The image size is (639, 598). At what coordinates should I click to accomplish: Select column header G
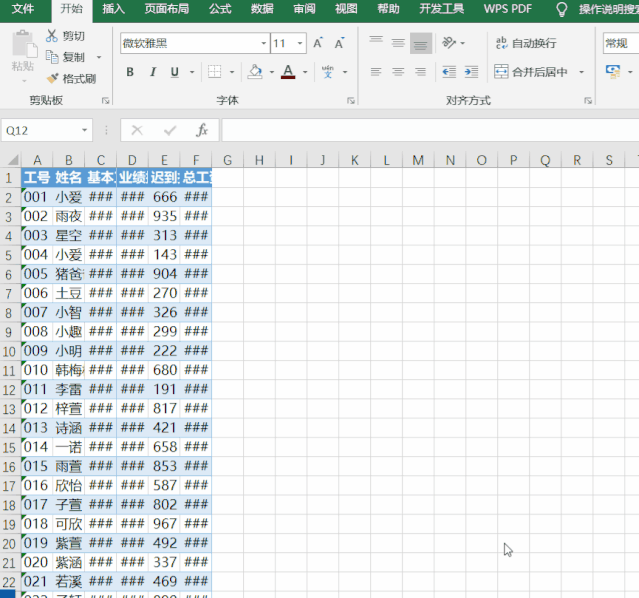click(x=227, y=160)
